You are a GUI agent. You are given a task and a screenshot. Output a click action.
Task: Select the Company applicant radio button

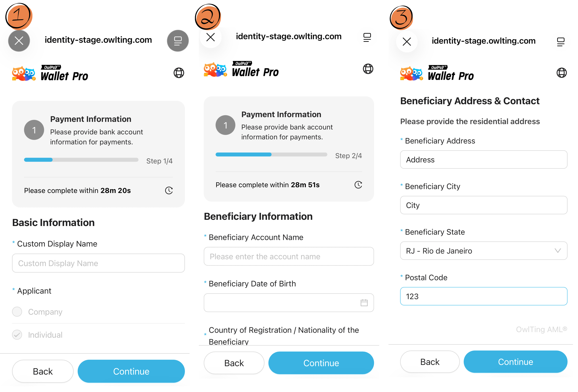pyautogui.click(x=17, y=311)
